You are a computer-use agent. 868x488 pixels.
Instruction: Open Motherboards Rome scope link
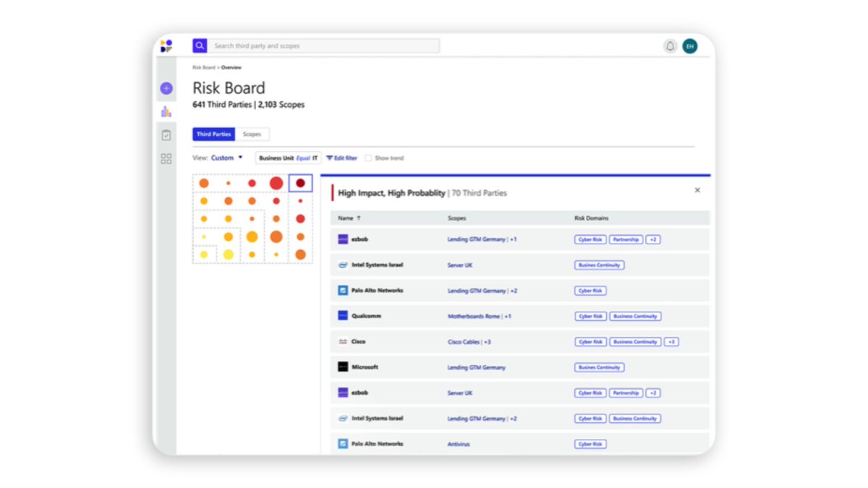(x=473, y=316)
